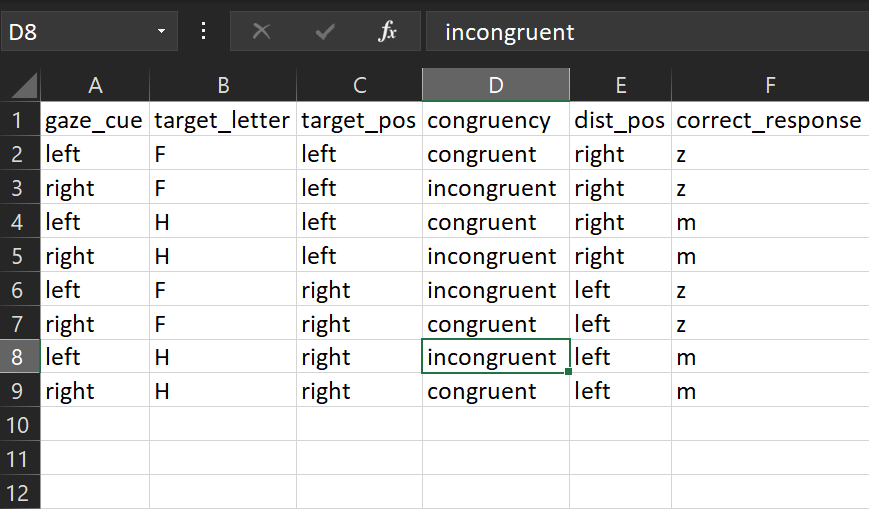Select column D header
Screen dimensions: 869x509
pos(496,86)
